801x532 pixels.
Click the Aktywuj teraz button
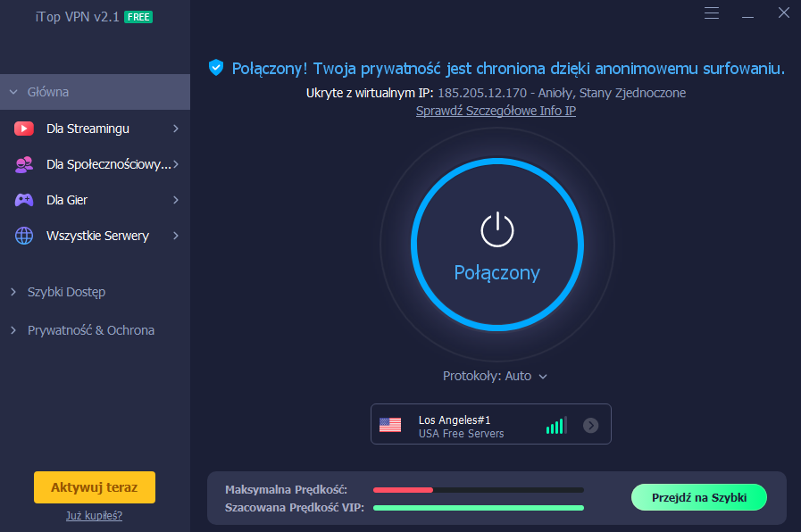click(95, 487)
